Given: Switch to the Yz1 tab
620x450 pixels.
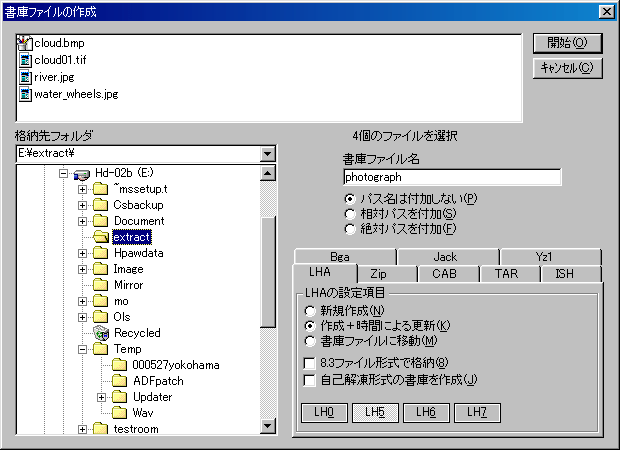Looking at the screenshot, I should 550,257.
